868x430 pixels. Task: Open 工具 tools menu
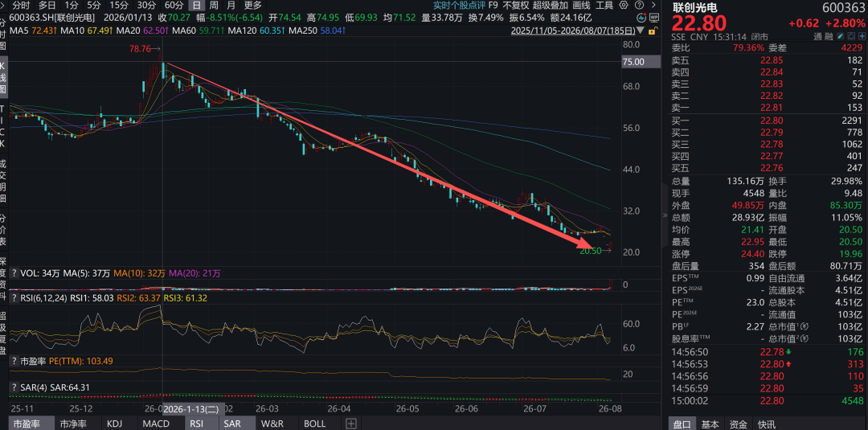pos(604,5)
